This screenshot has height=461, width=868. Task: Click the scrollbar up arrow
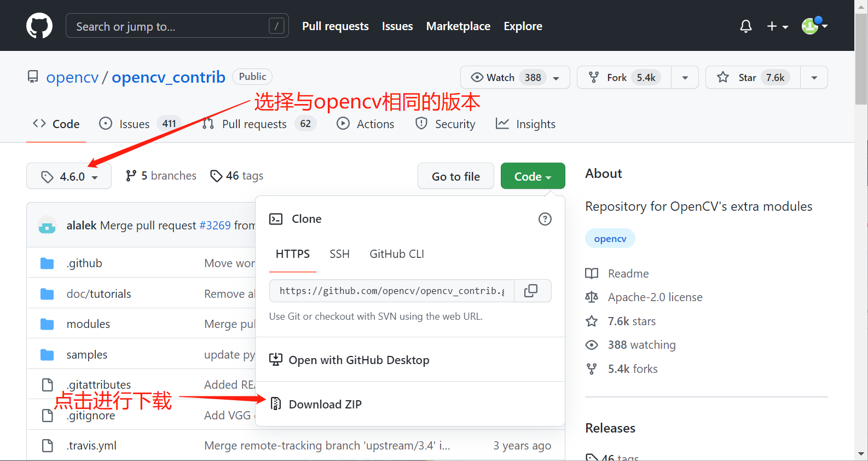pyautogui.click(x=861, y=6)
